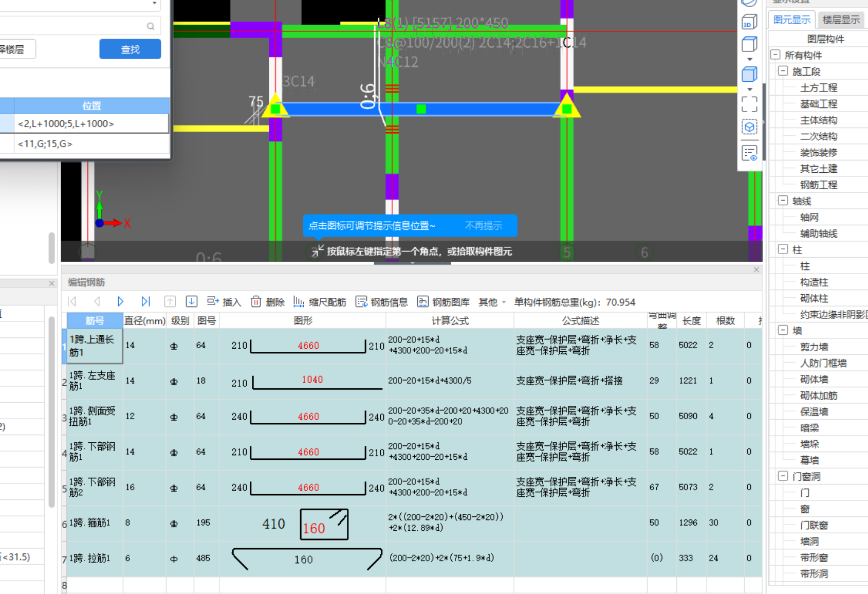
Task: Select 剪力墙 in layer tree
Action: (x=814, y=347)
